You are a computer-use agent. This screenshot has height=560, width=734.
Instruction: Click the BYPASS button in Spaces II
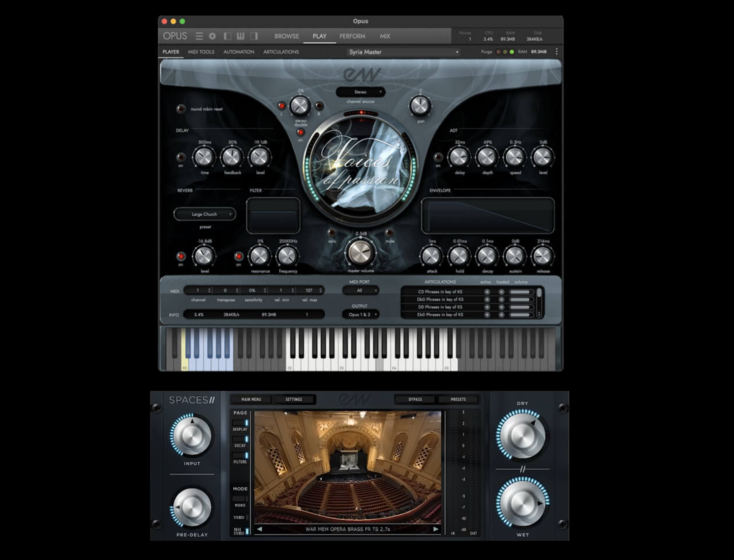pos(415,399)
